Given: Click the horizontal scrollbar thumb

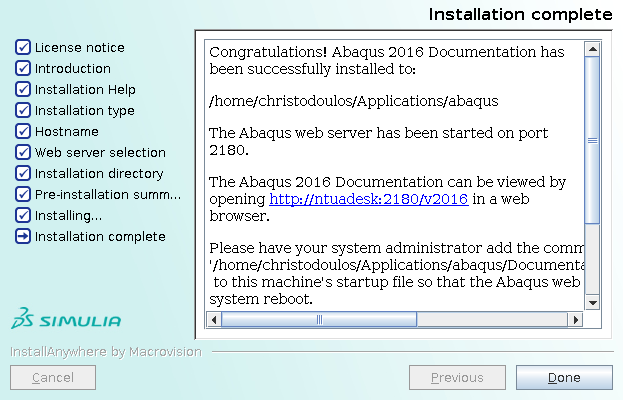Looking at the screenshot, I should 319,320.
